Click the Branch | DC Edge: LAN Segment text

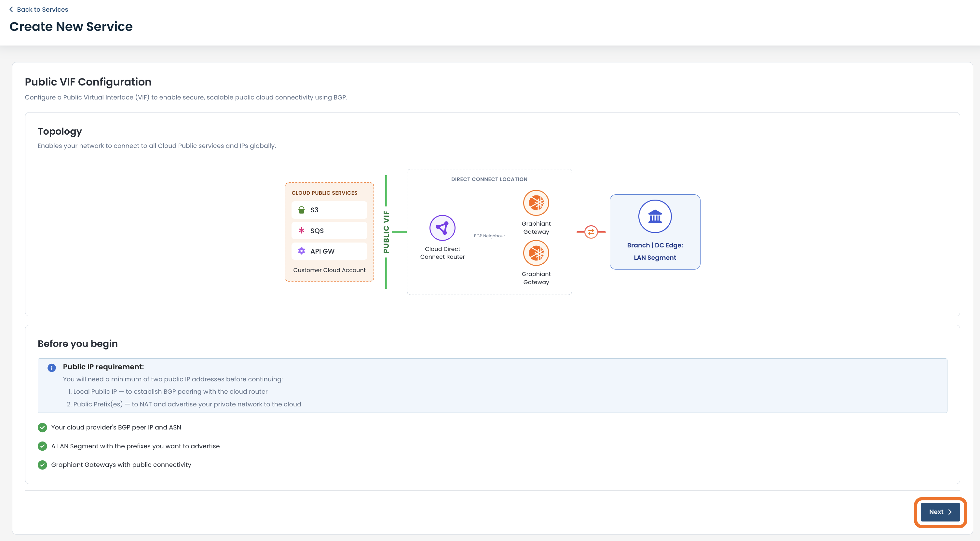pyautogui.click(x=655, y=251)
